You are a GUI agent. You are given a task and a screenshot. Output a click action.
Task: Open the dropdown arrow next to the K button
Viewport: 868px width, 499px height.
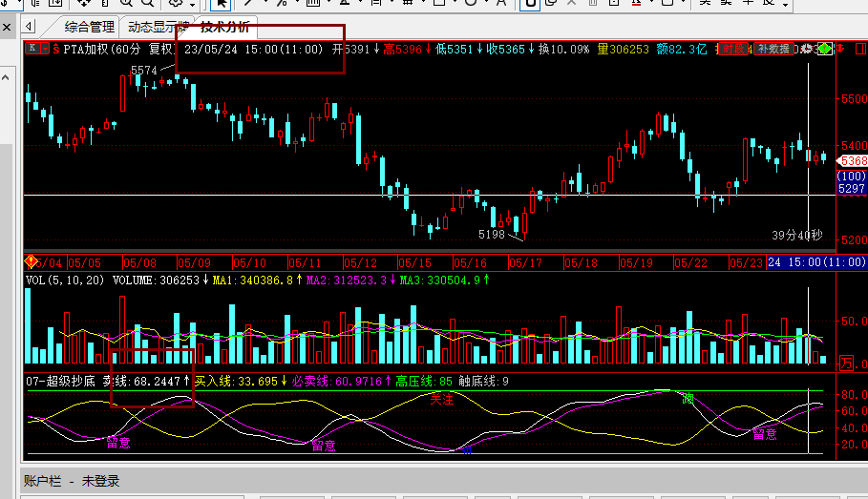[45, 48]
